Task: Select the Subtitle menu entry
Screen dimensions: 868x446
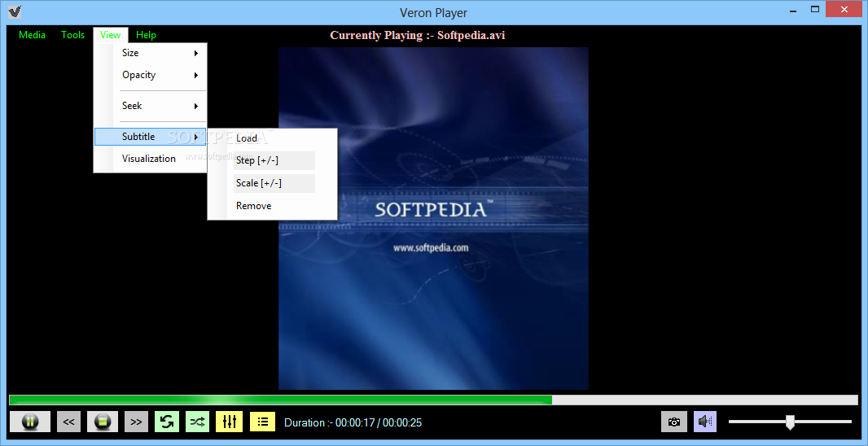Action: [x=150, y=137]
